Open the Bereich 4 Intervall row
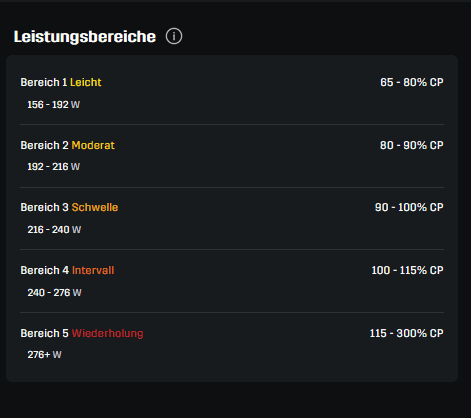 pyautogui.click(x=232, y=281)
